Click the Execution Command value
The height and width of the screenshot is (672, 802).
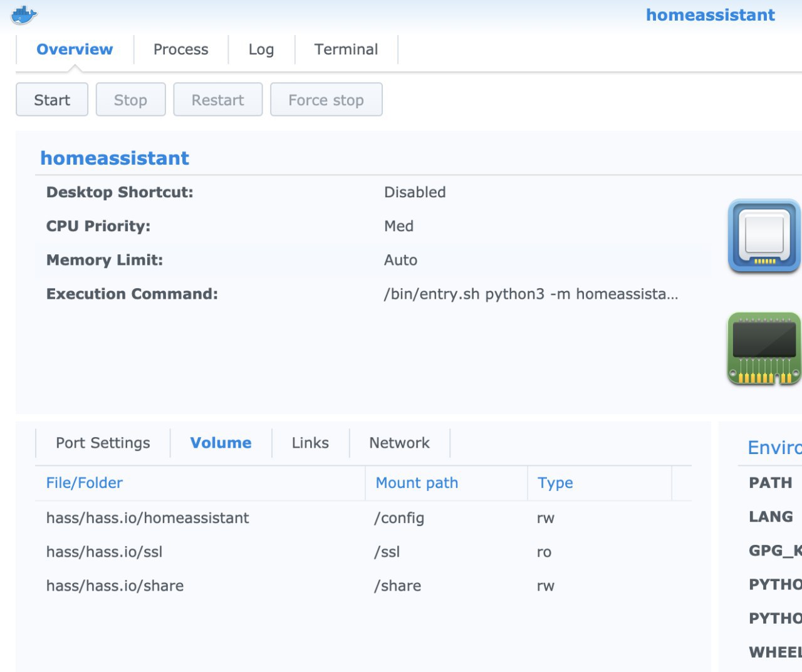[x=531, y=294]
